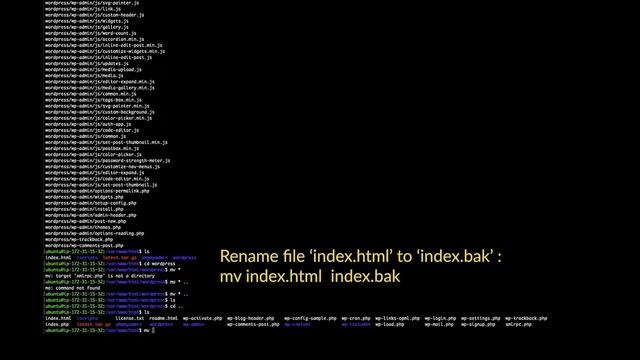
Task: Click the 'js/tags-box.min.js' line
Action: coord(93,100)
